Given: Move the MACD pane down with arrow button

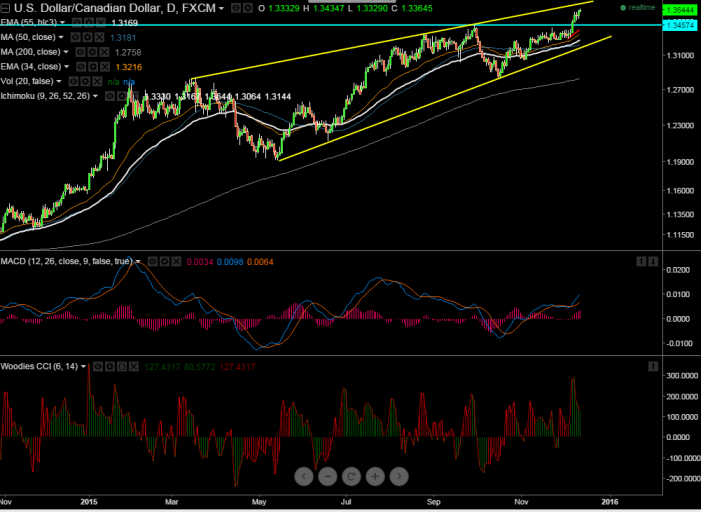Looking at the screenshot, I should pos(653,262).
